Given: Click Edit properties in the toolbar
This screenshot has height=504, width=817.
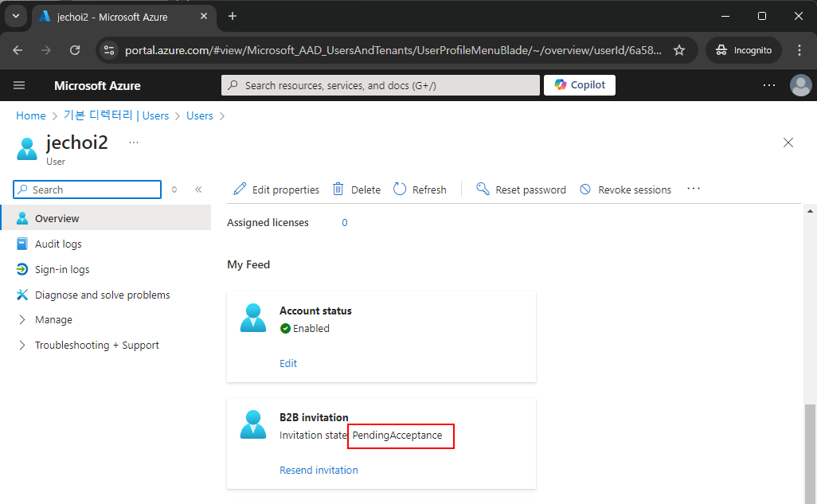Looking at the screenshot, I should 276,189.
